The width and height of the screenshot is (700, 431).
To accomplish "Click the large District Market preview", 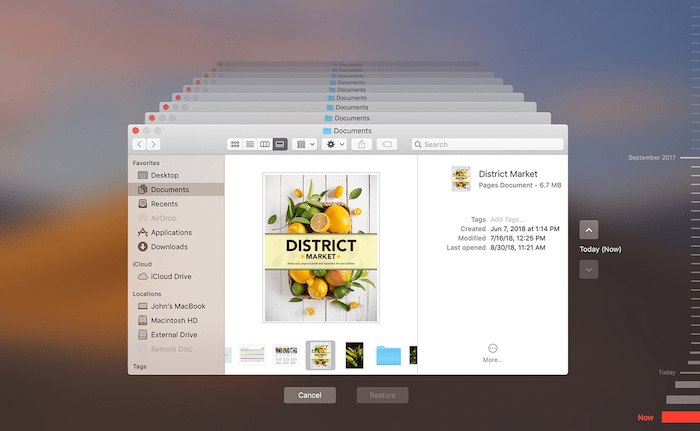I will coord(321,247).
